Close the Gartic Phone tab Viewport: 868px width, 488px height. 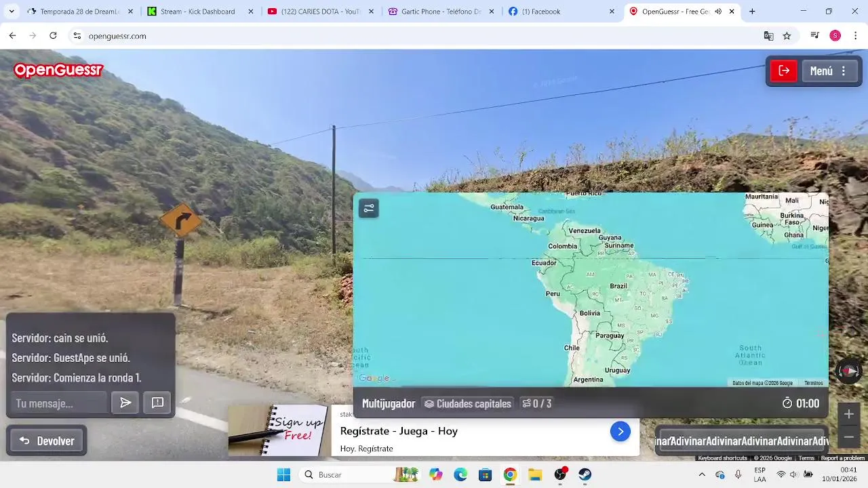[492, 12]
